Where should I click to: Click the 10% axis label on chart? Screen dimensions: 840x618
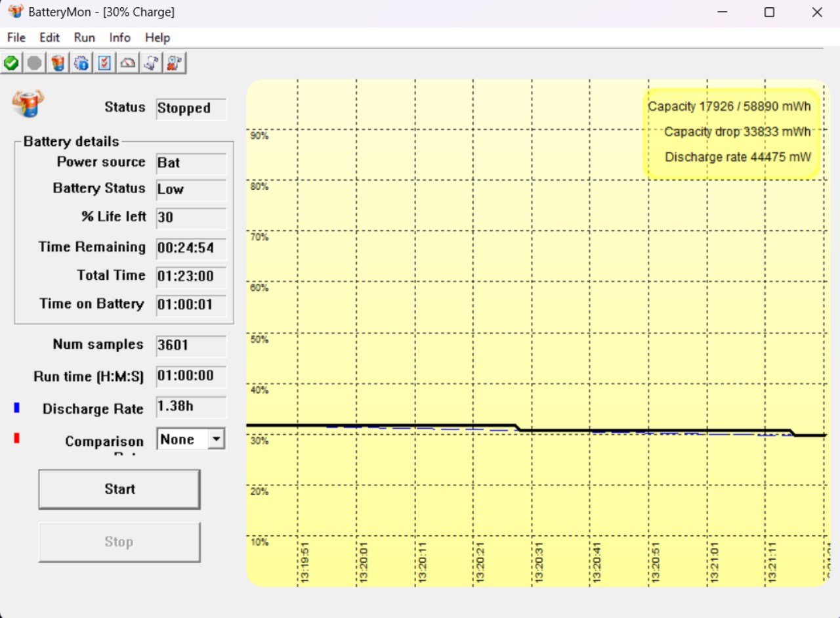(259, 542)
